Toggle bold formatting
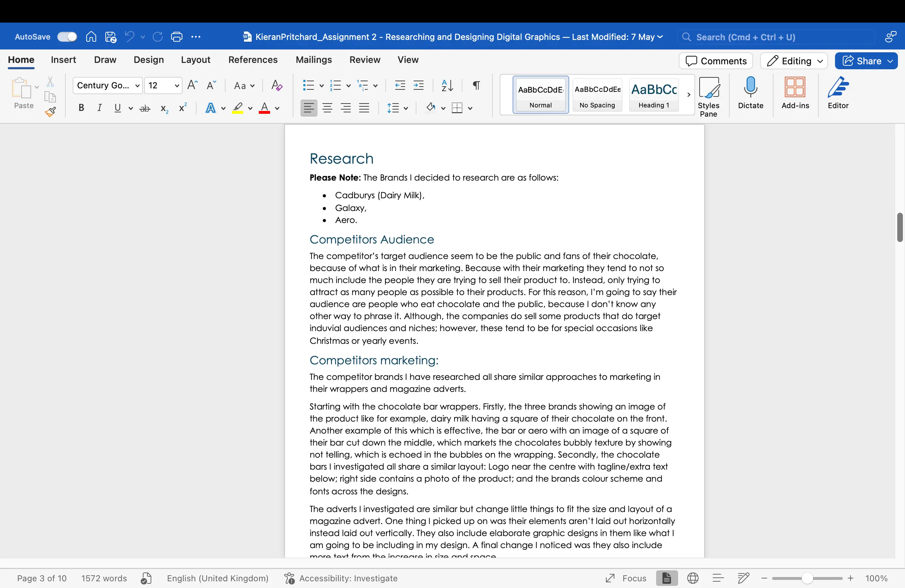Viewport: 905px width, 588px height. click(x=81, y=108)
